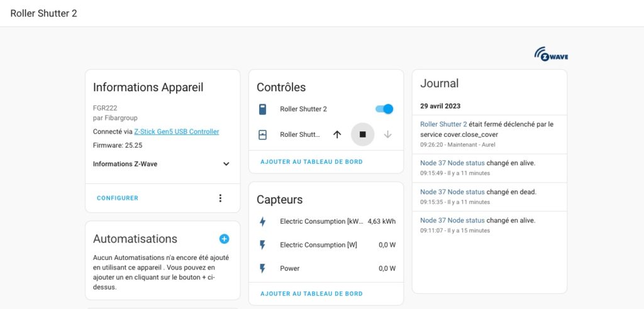Image resolution: width=644 pixels, height=309 pixels.
Task: Close the roller shutter with down arrow
Action: [x=387, y=134]
